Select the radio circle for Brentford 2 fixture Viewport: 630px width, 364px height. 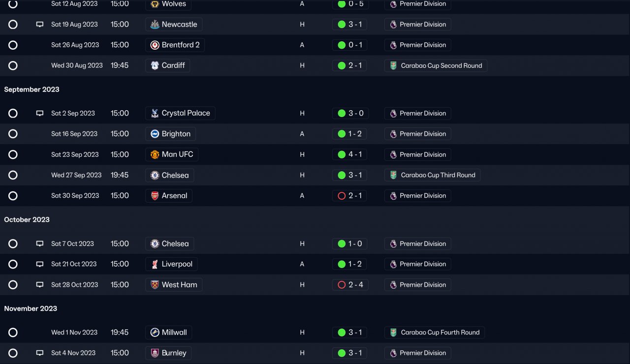13,45
